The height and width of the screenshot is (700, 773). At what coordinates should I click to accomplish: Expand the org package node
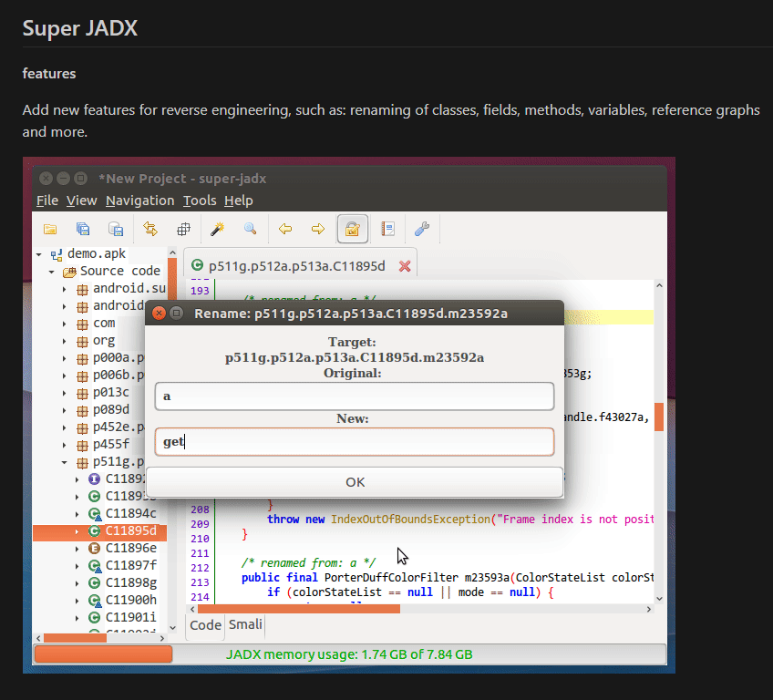64,341
